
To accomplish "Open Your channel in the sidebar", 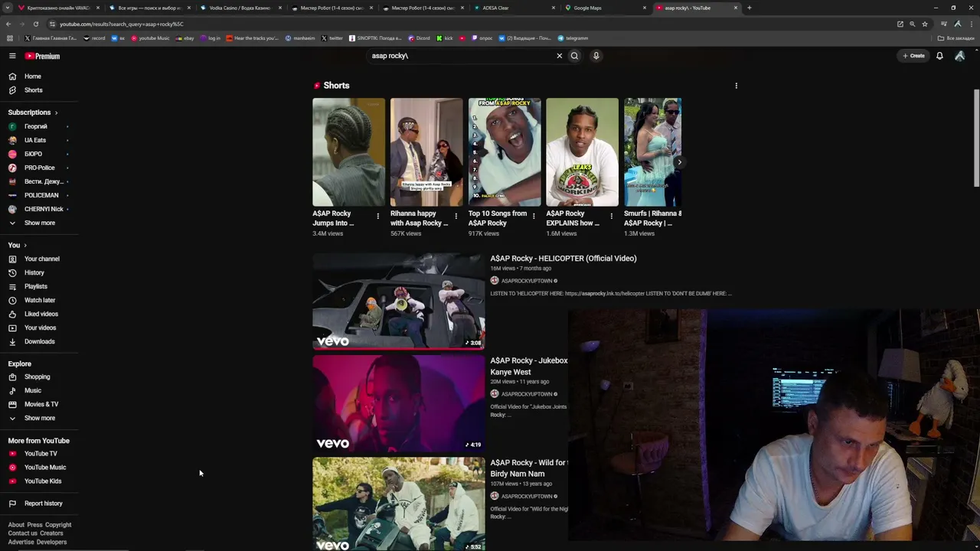I will click(x=41, y=259).
